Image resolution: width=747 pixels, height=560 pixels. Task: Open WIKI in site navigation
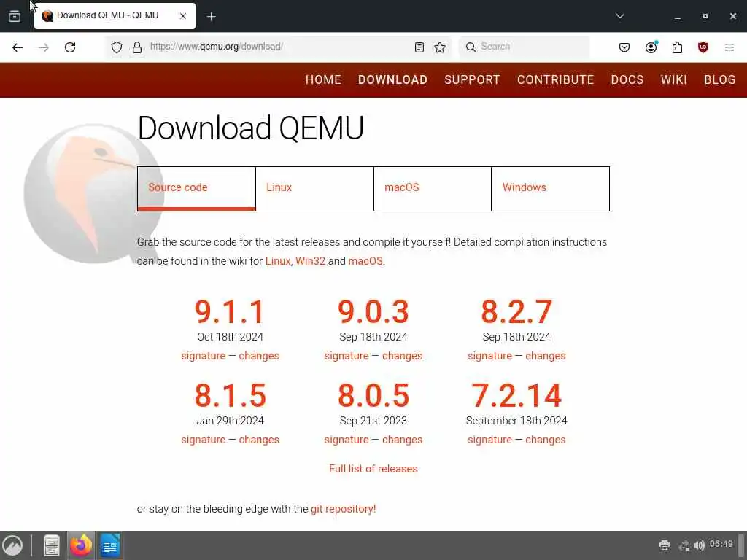[673, 79]
